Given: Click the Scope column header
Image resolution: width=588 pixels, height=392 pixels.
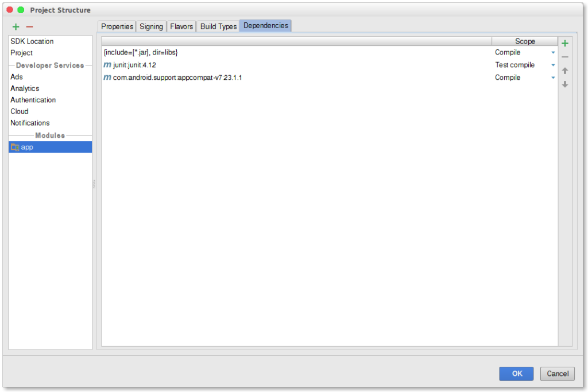Looking at the screenshot, I should pyautogui.click(x=525, y=41).
